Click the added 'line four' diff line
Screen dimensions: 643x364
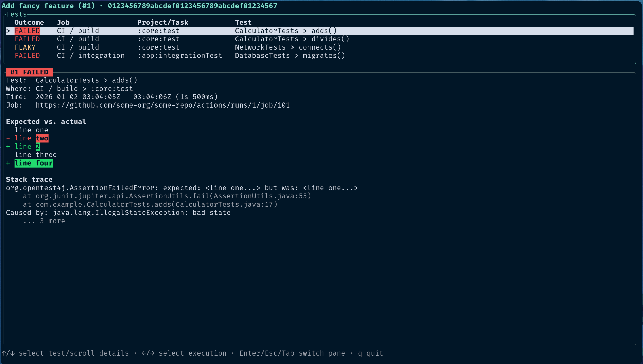click(29, 163)
